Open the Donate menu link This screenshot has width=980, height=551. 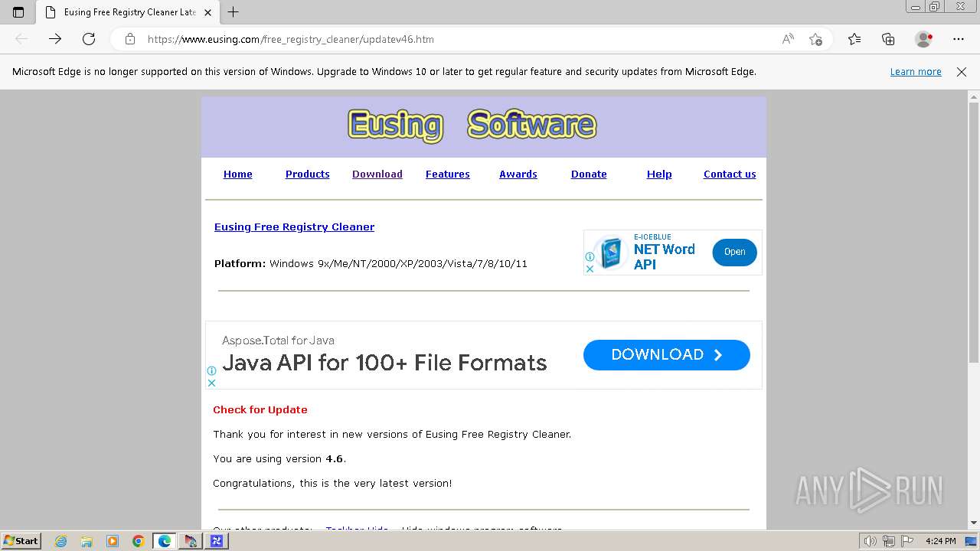[589, 174]
